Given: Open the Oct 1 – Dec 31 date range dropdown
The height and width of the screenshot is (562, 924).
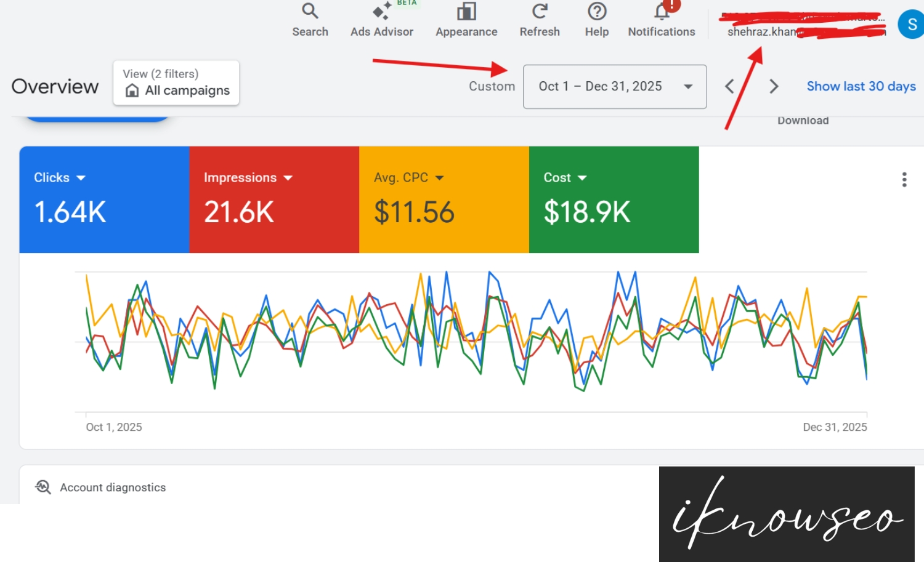Looking at the screenshot, I should tap(614, 86).
